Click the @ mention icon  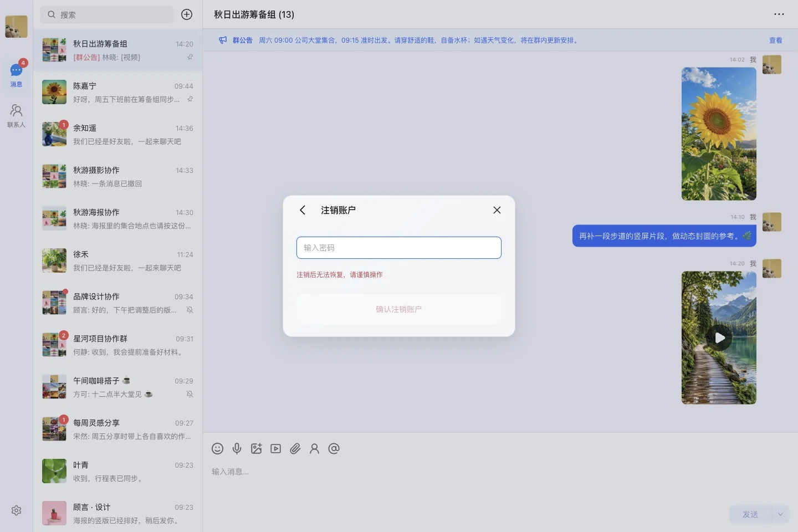tap(334, 449)
